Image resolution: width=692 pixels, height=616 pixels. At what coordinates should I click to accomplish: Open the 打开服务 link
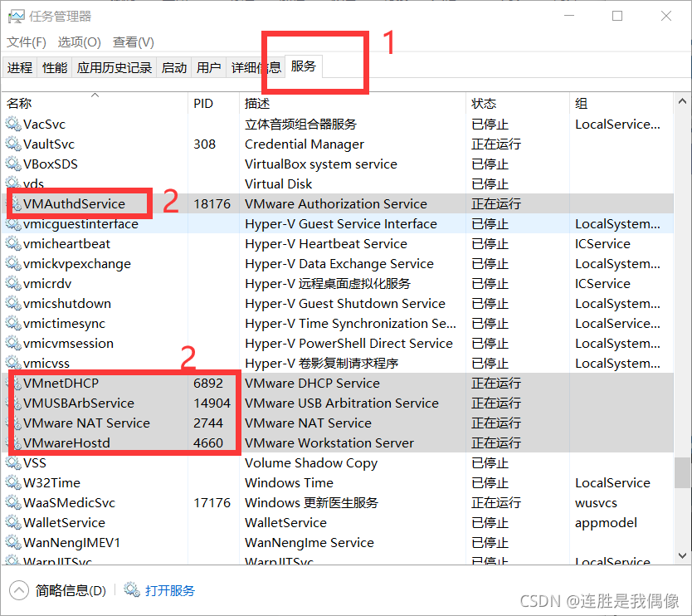tap(170, 590)
